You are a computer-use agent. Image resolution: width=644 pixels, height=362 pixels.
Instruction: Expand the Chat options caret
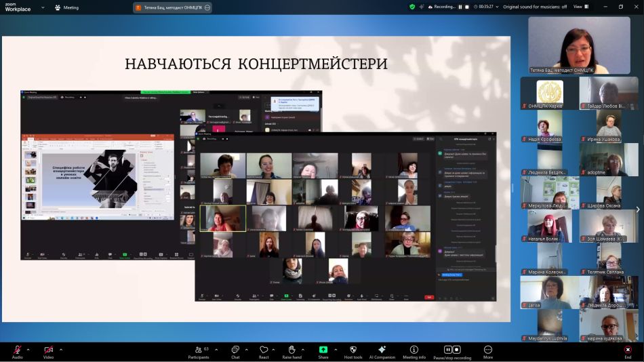pyautogui.click(x=247, y=350)
